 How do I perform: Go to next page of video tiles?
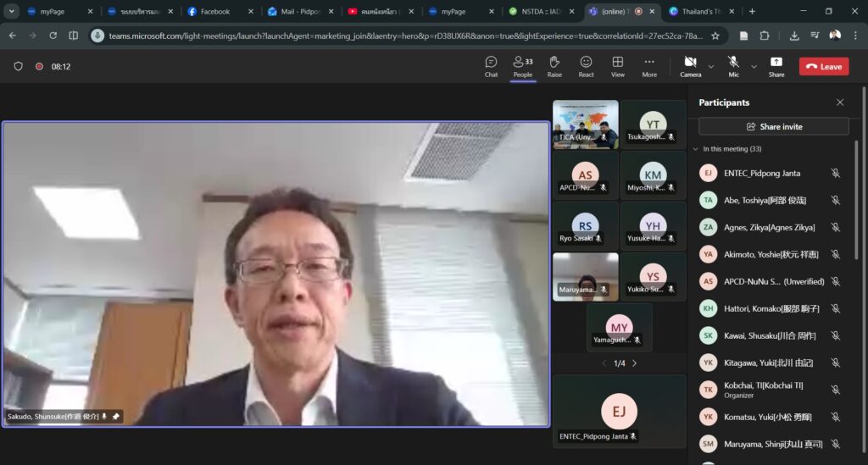[634, 363]
